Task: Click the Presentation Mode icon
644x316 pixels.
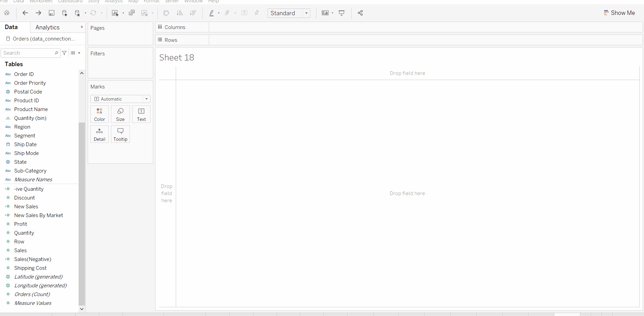Action: tap(342, 13)
